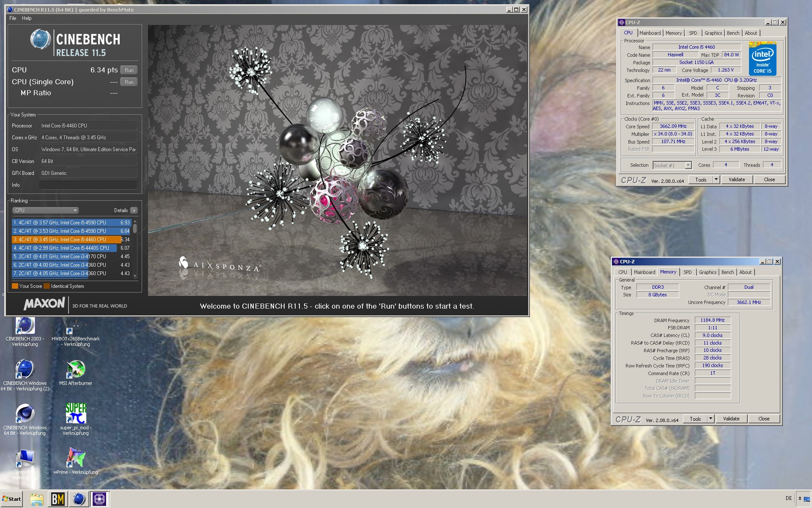
Task: Select ranking entry i5-4590 at 3.53 GHz
Action: click(x=71, y=231)
